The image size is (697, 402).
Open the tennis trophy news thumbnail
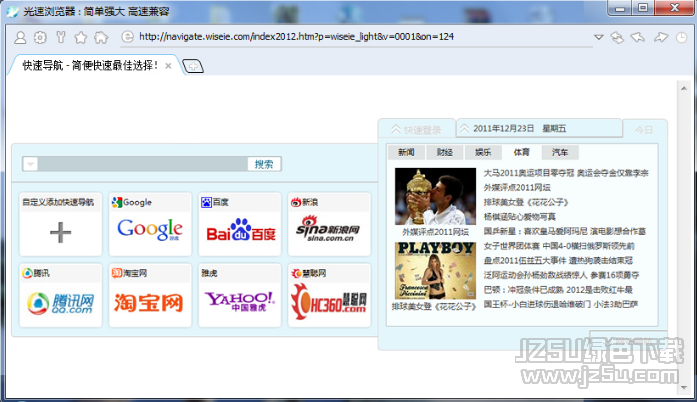[435, 196]
